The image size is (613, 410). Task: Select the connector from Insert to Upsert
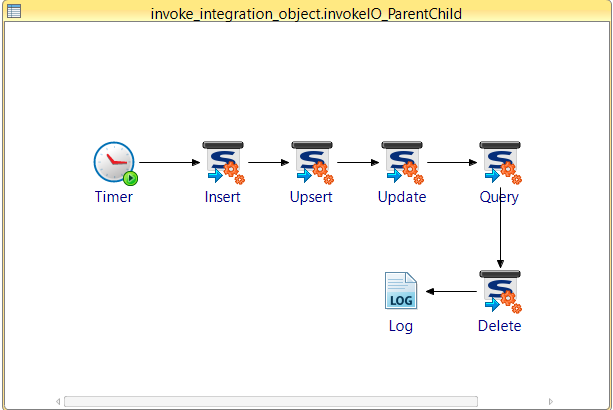269,162
